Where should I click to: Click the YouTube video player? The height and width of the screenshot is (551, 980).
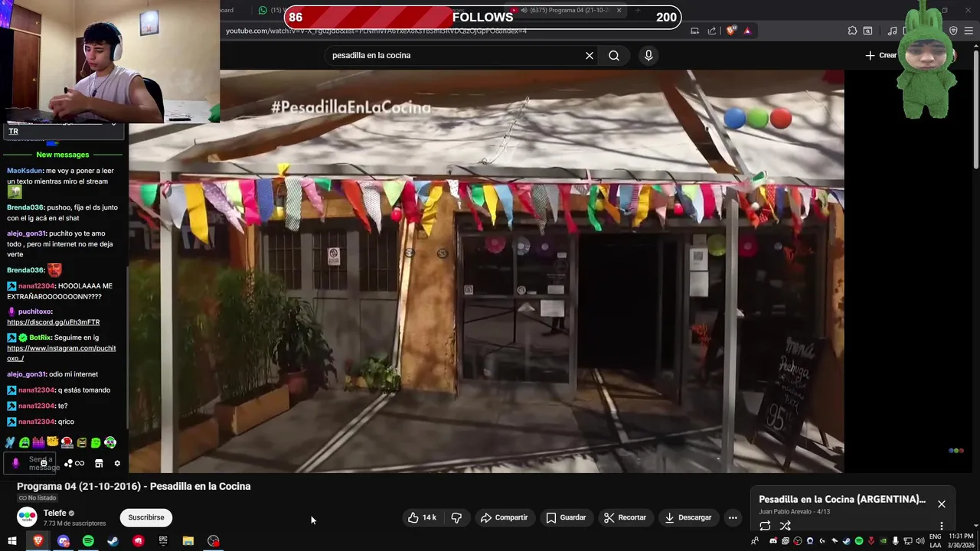pyautogui.click(x=486, y=272)
